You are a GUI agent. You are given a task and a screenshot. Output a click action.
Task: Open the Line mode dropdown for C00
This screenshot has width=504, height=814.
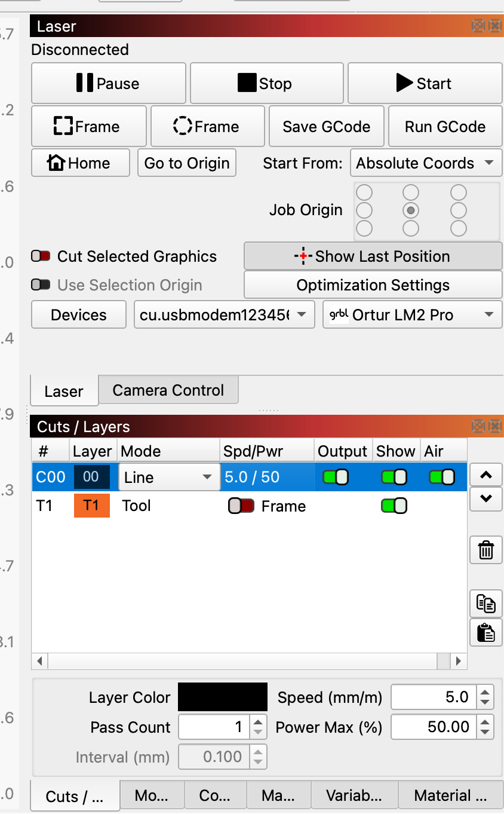pos(168,478)
